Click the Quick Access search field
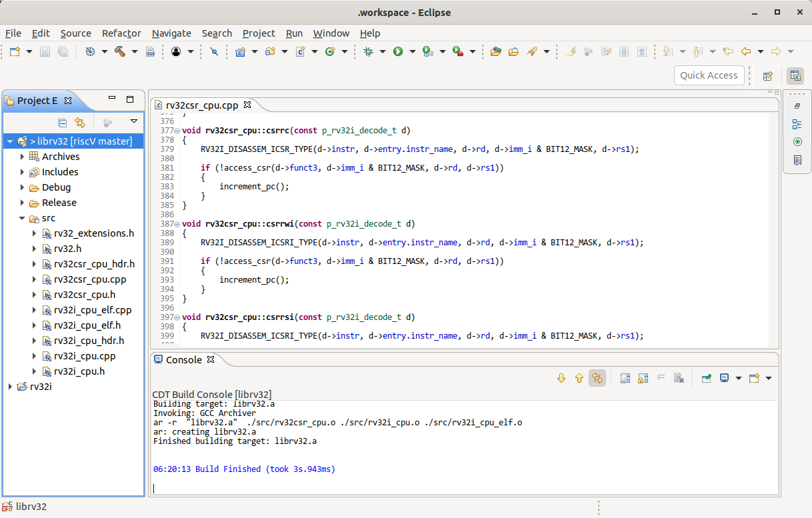The height and width of the screenshot is (518, 812). click(709, 75)
